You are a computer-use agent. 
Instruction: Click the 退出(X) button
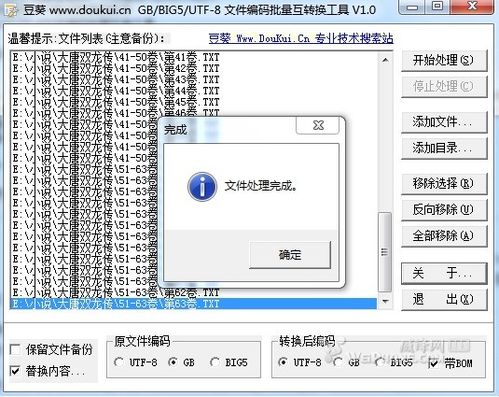coord(444,299)
